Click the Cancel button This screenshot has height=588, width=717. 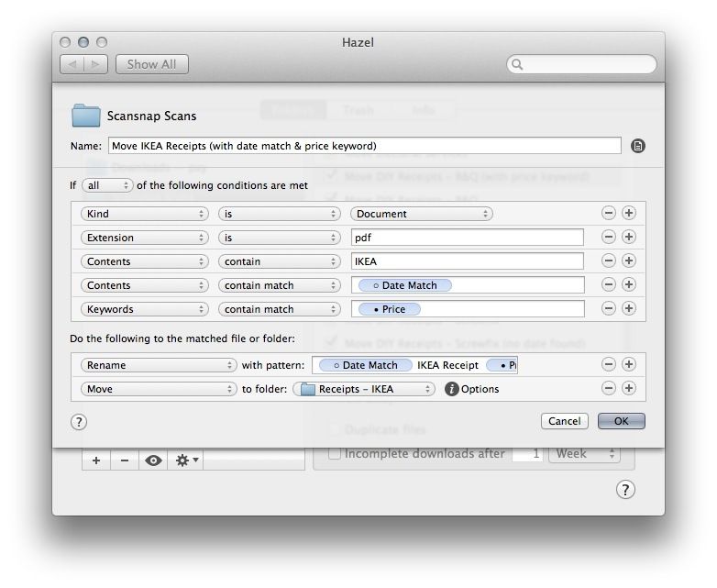564,421
